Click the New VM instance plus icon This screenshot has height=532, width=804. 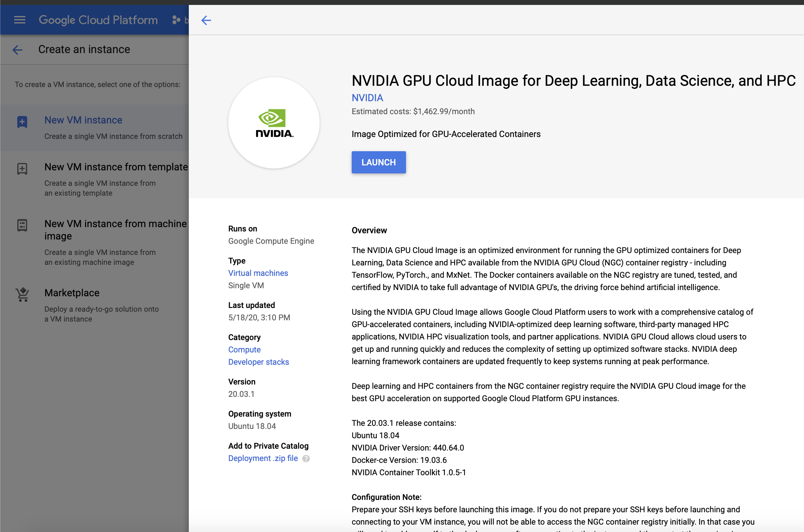(x=22, y=122)
